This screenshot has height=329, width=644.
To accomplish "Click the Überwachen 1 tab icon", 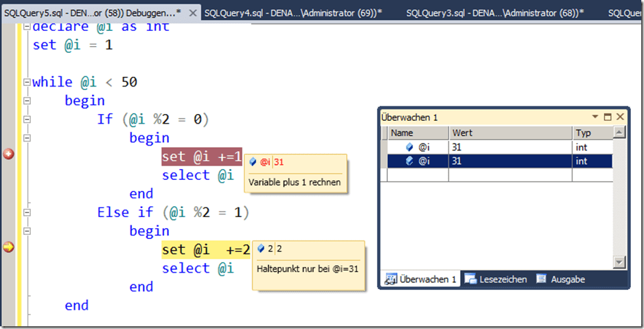I will [x=391, y=280].
